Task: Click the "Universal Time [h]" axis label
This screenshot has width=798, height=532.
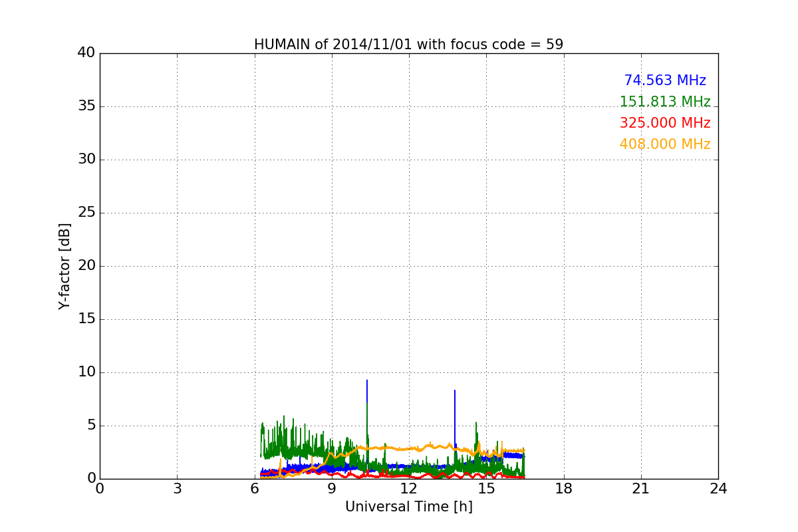Action: (x=408, y=507)
